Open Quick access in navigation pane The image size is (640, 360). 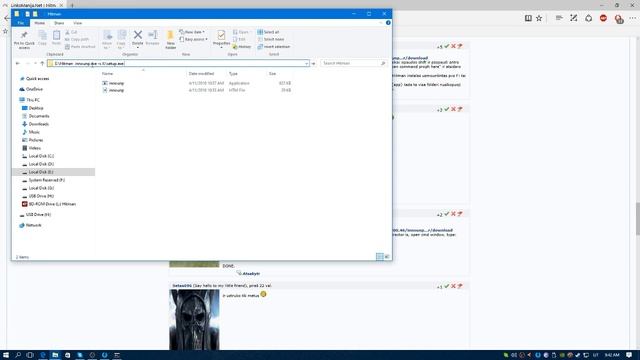pyautogui.click(x=37, y=79)
